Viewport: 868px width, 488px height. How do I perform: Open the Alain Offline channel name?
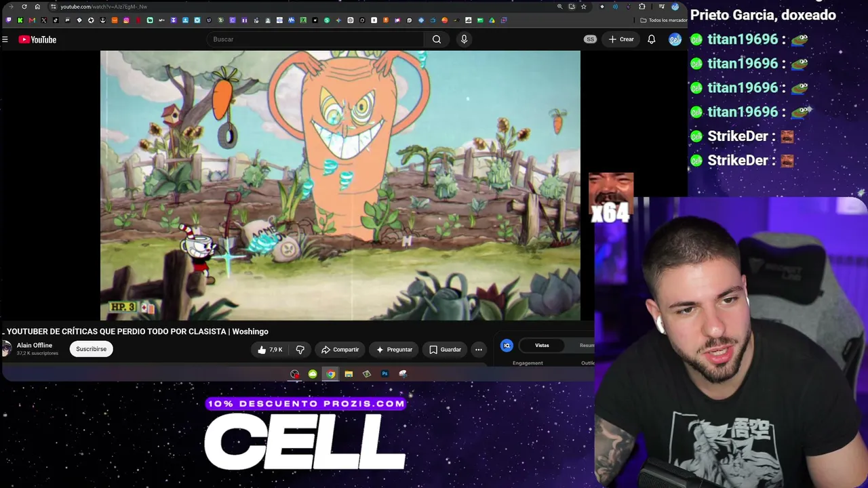(35, 345)
